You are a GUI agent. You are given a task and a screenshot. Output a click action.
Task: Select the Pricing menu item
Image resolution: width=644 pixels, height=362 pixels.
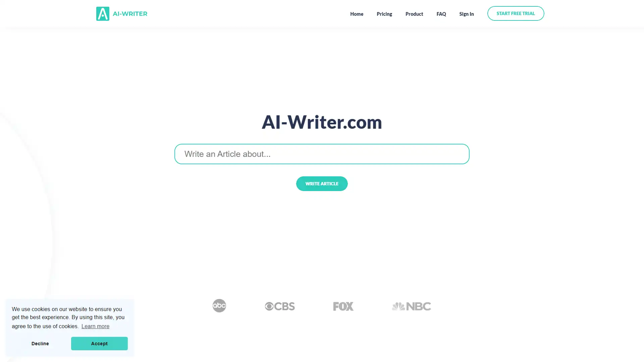pyautogui.click(x=384, y=14)
